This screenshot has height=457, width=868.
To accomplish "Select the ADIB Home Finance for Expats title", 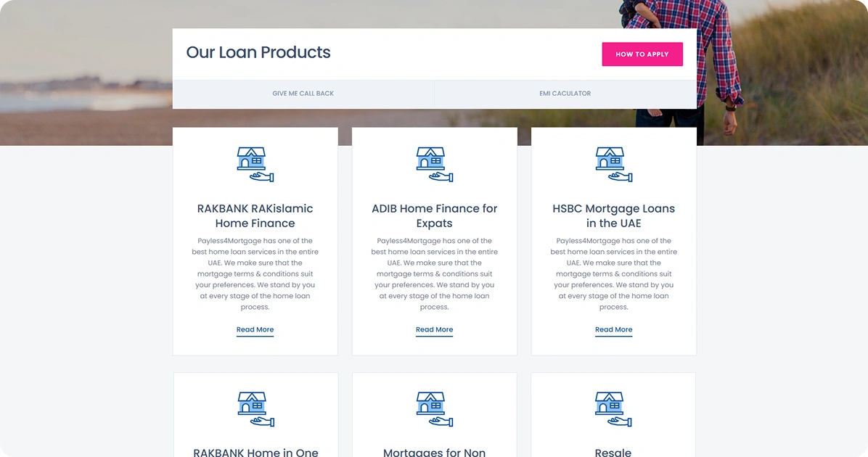I will click(435, 215).
